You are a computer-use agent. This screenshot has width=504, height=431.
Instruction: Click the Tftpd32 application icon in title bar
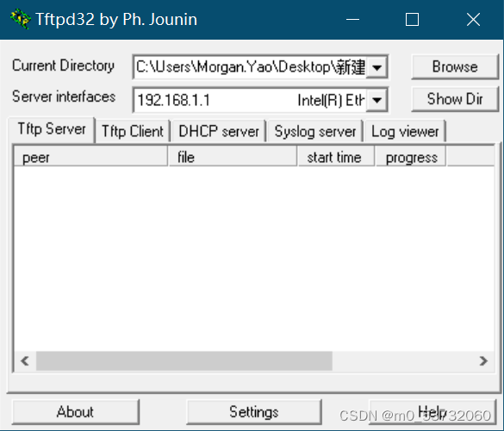(20, 19)
